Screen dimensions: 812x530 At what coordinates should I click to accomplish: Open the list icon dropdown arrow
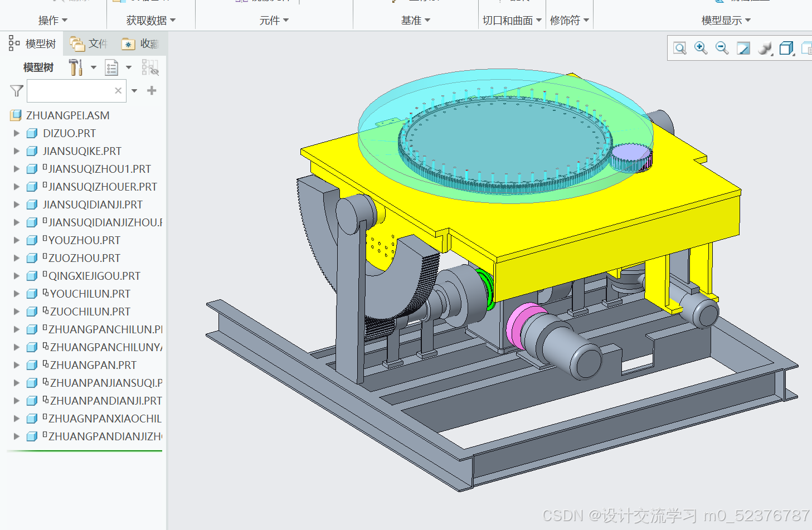[129, 67]
